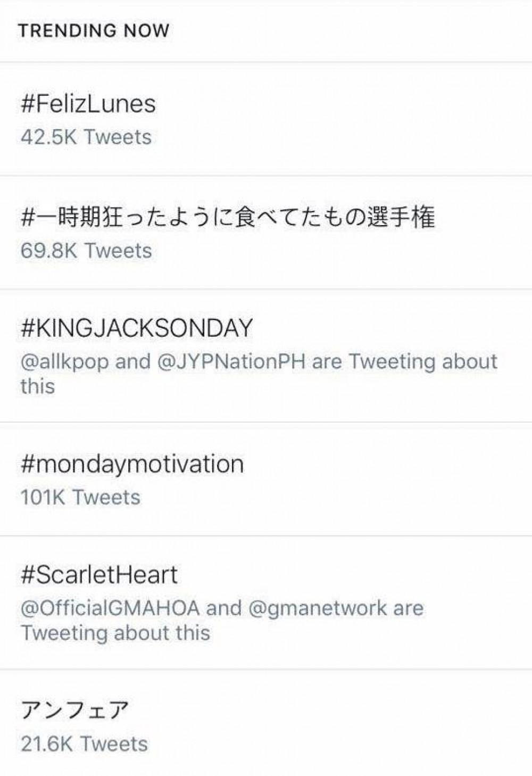The image size is (532, 776).
Task: Click the 21.6K Tweets count
Action: tap(84, 744)
